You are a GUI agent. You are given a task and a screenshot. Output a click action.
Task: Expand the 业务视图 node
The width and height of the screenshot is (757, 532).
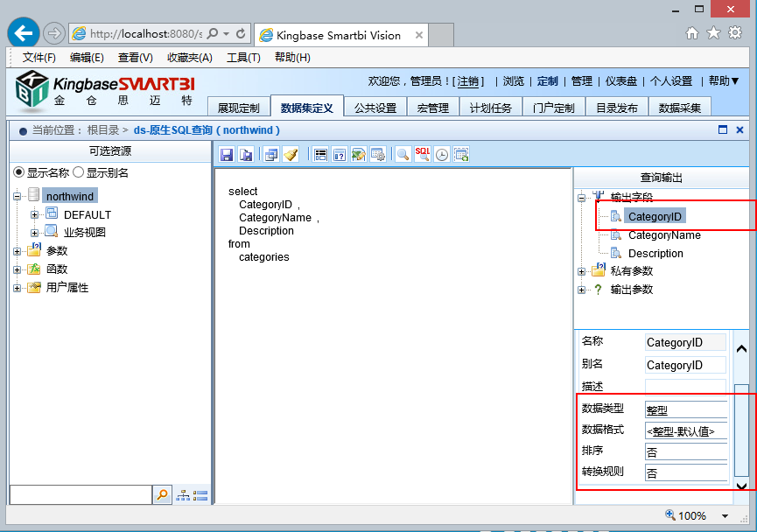(34, 233)
